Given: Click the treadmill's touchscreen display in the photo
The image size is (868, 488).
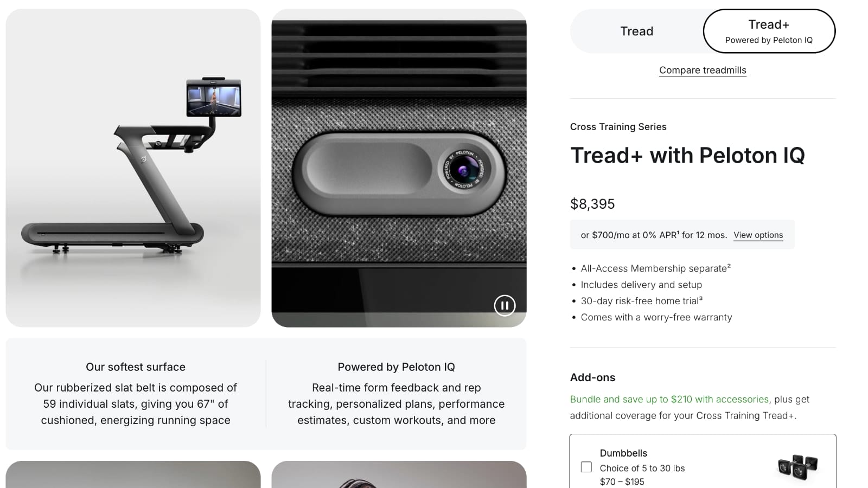Looking at the screenshot, I should (214, 98).
